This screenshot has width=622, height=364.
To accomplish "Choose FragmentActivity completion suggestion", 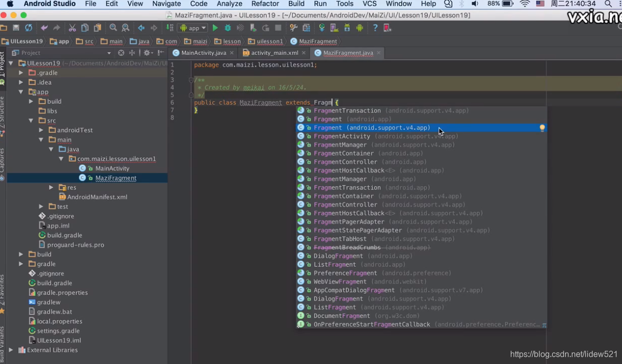I will click(422, 136).
